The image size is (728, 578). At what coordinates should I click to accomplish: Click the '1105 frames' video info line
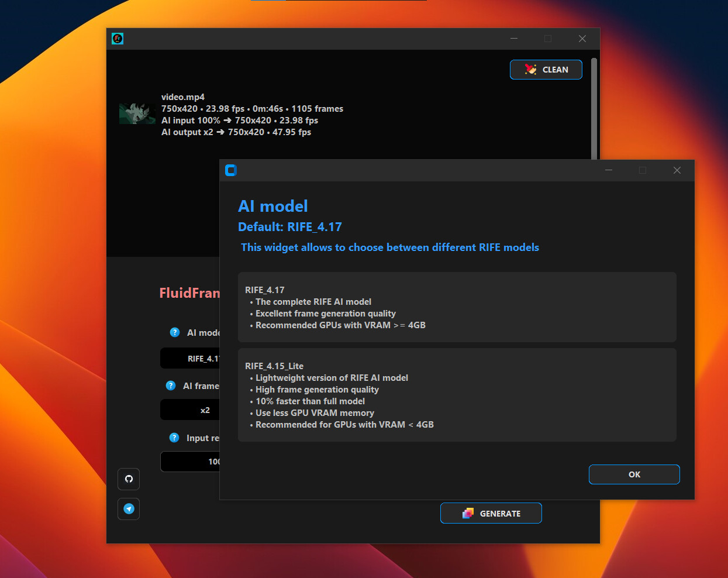(252, 109)
